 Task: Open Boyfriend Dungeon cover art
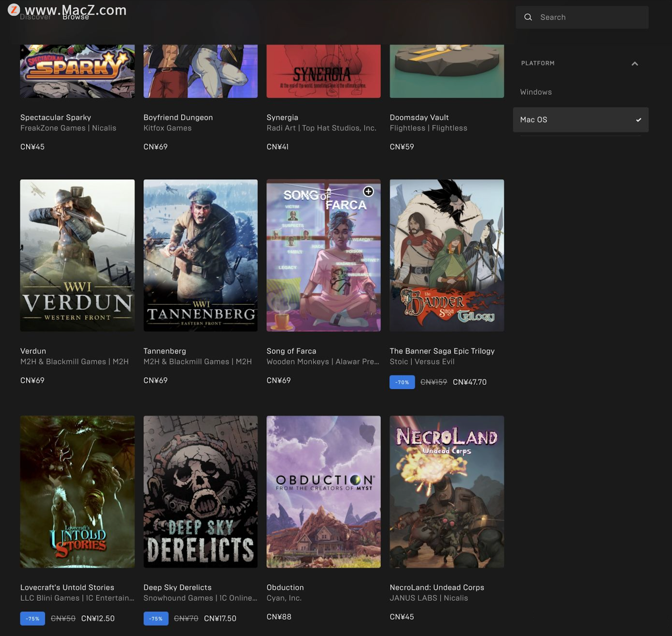(201, 71)
